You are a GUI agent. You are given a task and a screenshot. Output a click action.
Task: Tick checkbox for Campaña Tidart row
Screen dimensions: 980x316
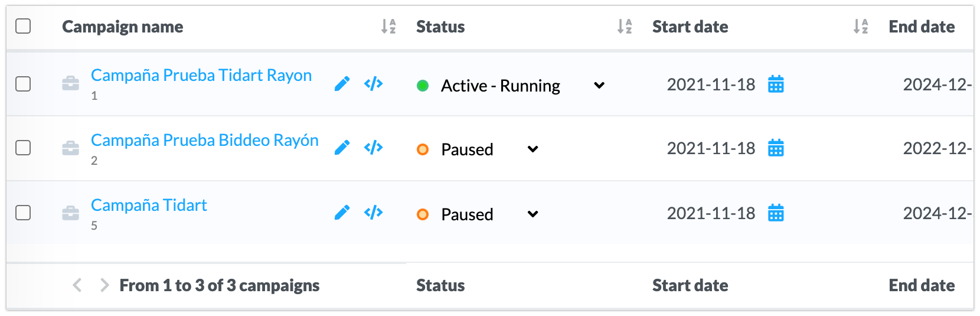click(x=23, y=213)
